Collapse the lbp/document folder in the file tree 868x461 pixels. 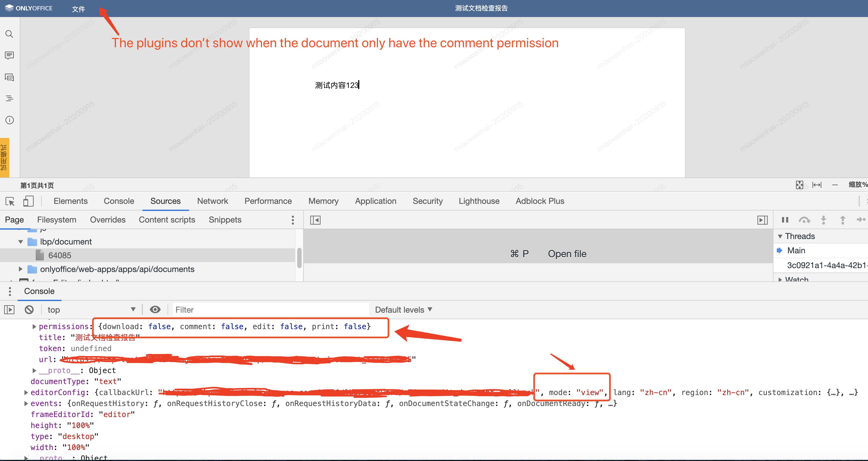pyautogui.click(x=21, y=241)
